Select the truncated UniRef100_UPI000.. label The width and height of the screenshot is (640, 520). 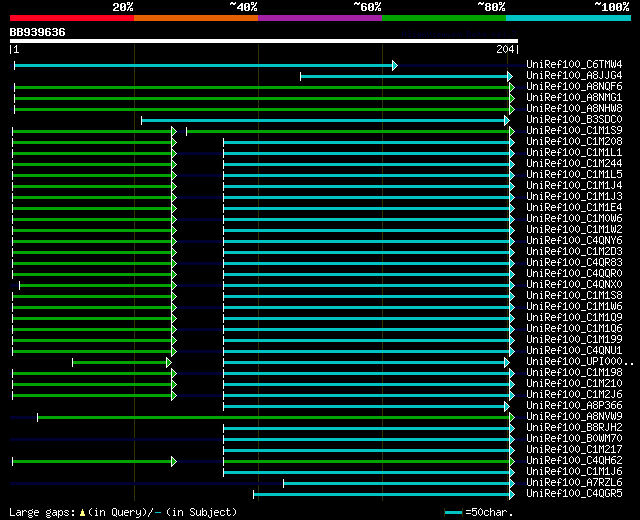click(x=580, y=362)
